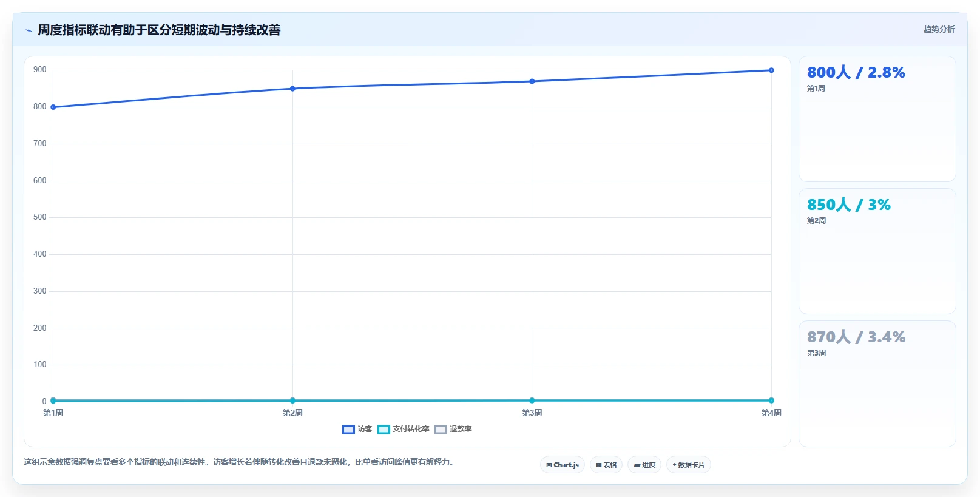Click the icon inside the Chart.js tag
Viewport: 980px width, 497px height.
tap(549, 465)
